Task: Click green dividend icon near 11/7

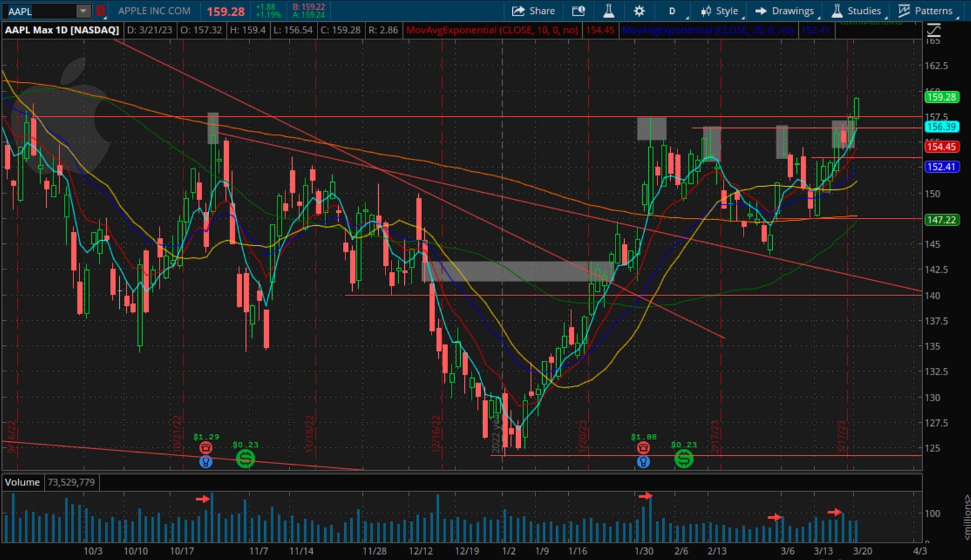Action: coord(245,458)
